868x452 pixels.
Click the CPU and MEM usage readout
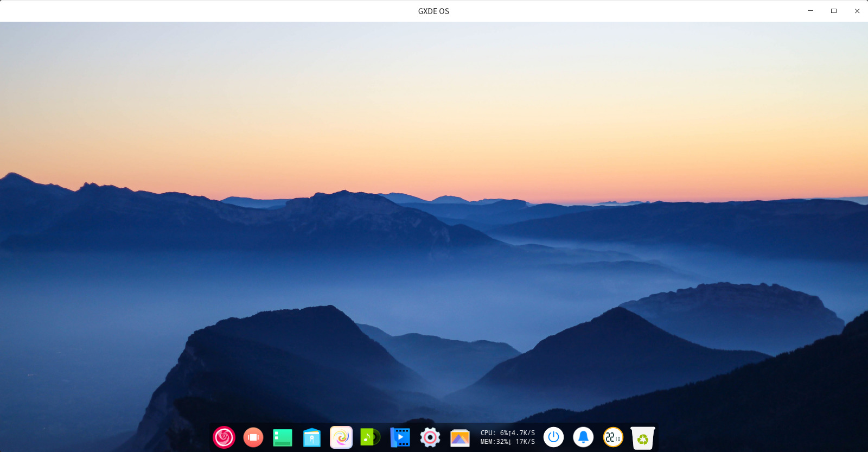click(494, 437)
